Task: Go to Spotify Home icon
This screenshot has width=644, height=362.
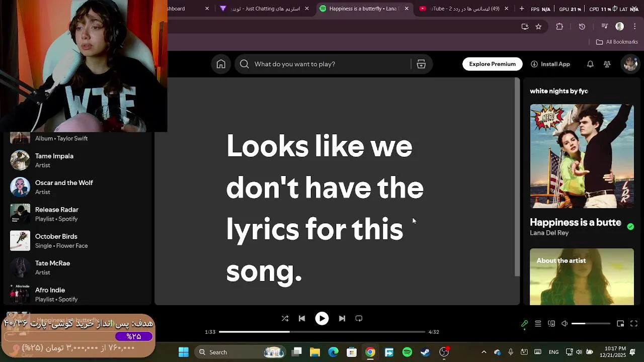Action: point(221,64)
